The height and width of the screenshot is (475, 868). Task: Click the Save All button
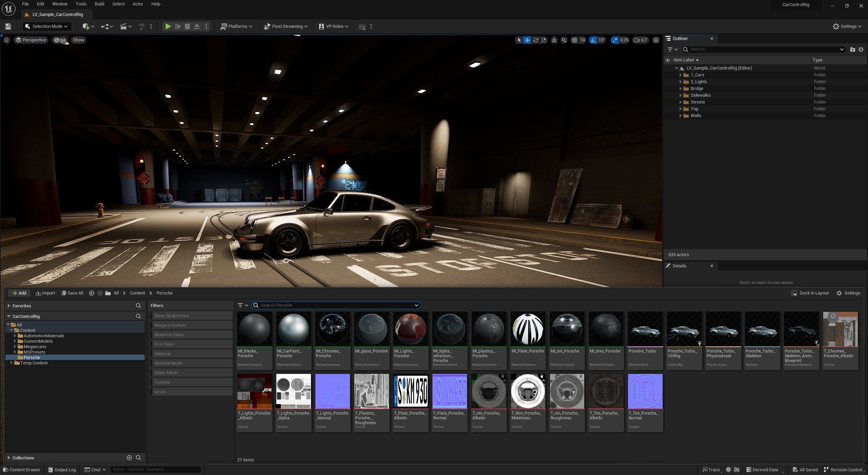(x=72, y=293)
